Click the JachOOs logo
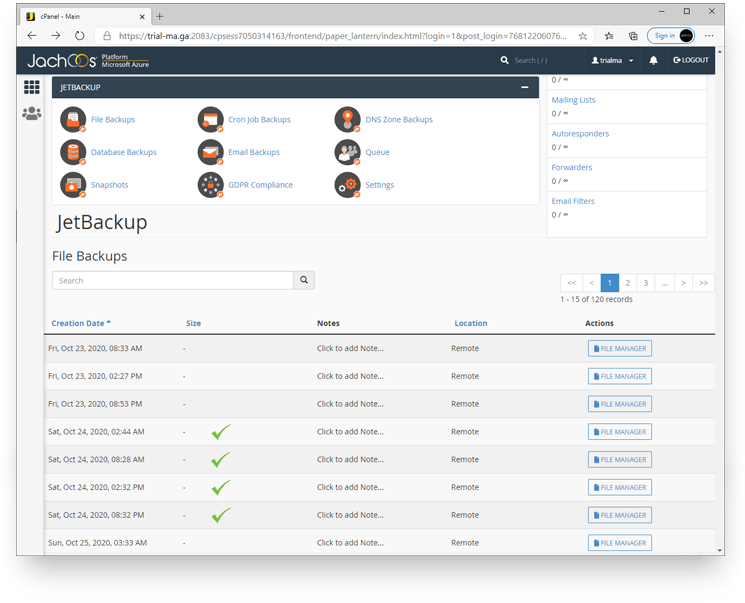The width and height of the screenshot is (745, 603). tap(88, 60)
